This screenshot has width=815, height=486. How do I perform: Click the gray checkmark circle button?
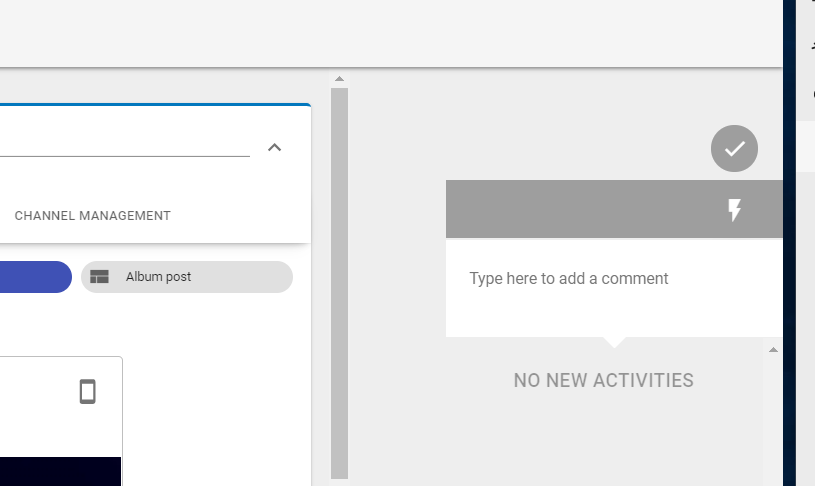click(x=734, y=149)
